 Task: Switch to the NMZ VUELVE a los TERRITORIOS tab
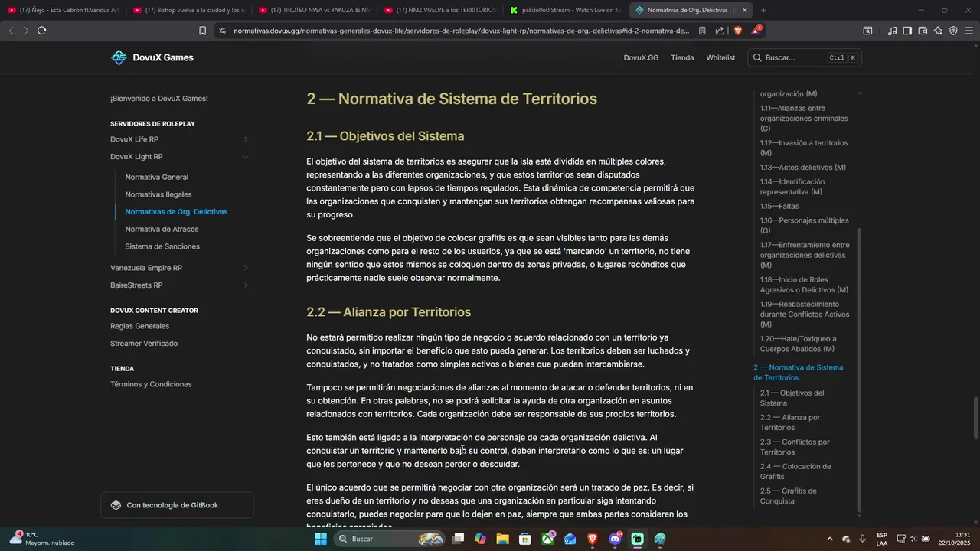[439, 10]
